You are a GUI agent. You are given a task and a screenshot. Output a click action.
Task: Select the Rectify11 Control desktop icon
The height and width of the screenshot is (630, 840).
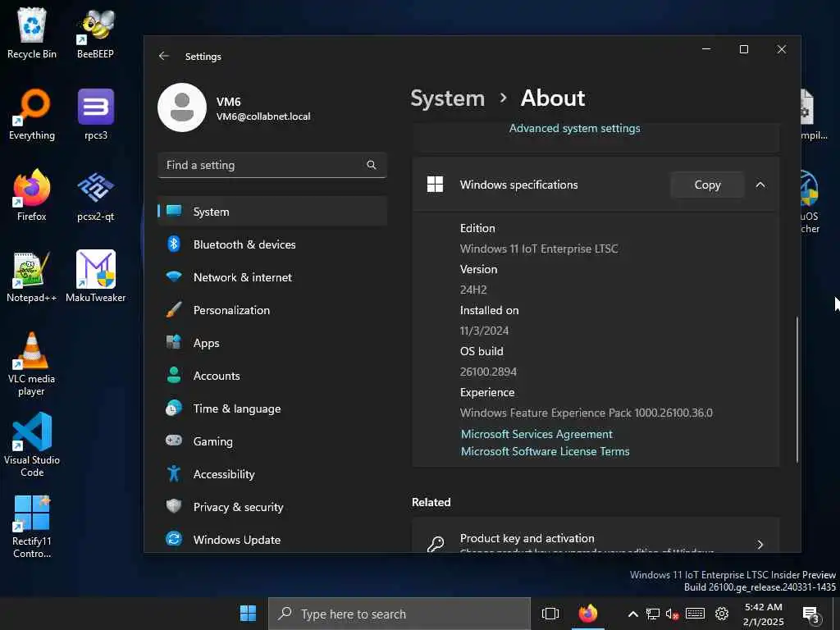32,527
